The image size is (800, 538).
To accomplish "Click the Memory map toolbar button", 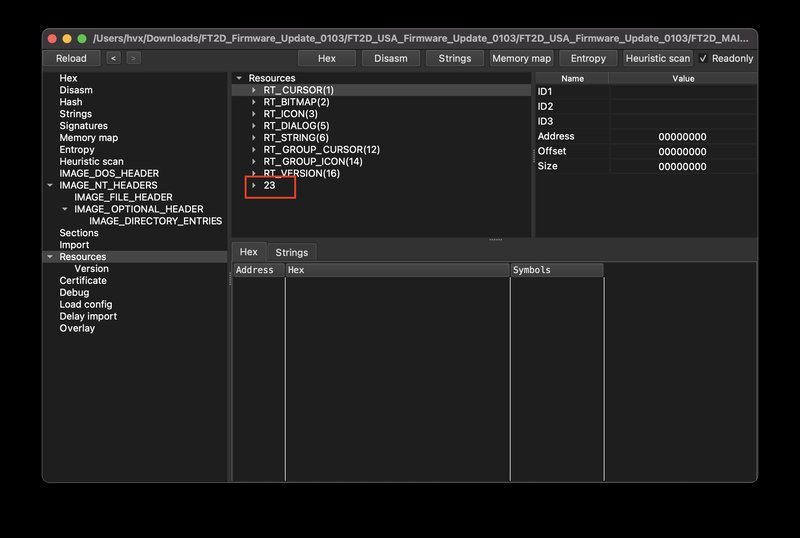I will coord(521,58).
